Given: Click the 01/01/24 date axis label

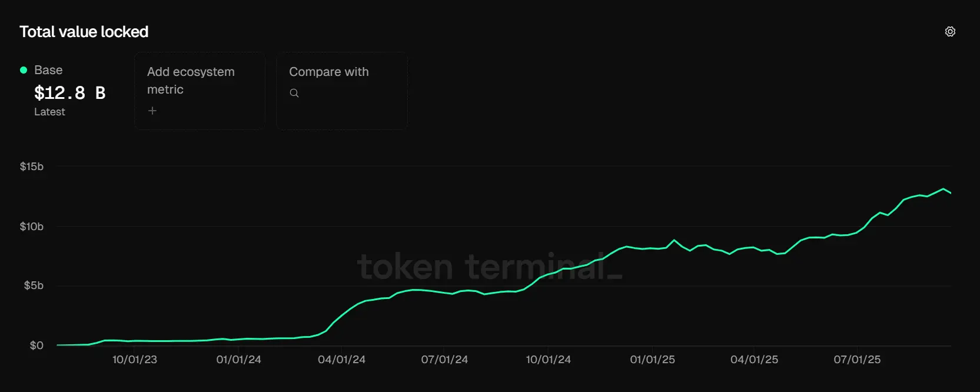Looking at the screenshot, I should (238, 360).
